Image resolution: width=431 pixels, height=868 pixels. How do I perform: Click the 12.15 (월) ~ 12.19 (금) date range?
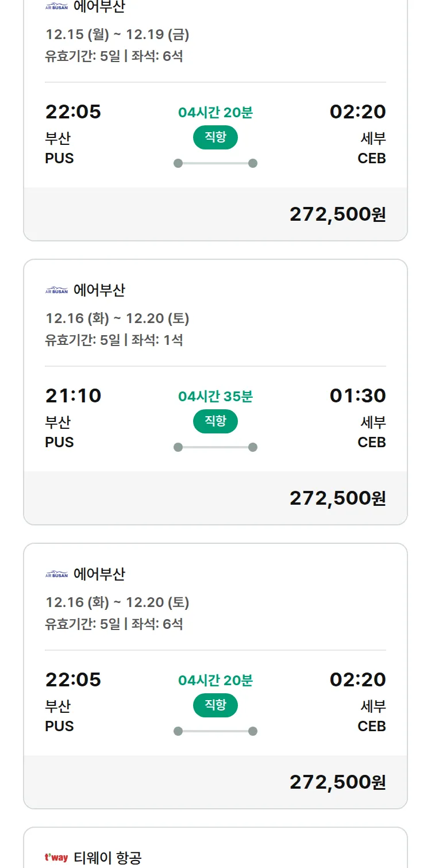pyautogui.click(x=117, y=34)
